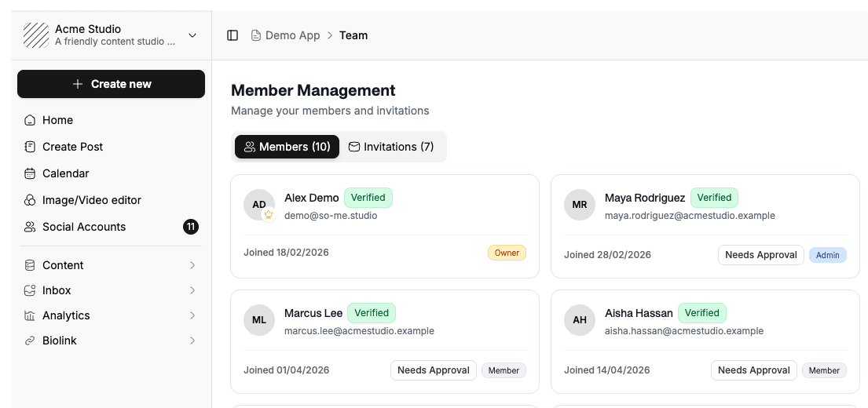The height and width of the screenshot is (408, 868).
Task: Click Maya Rodriguez's MR avatar
Action: [x=580, y=205]
